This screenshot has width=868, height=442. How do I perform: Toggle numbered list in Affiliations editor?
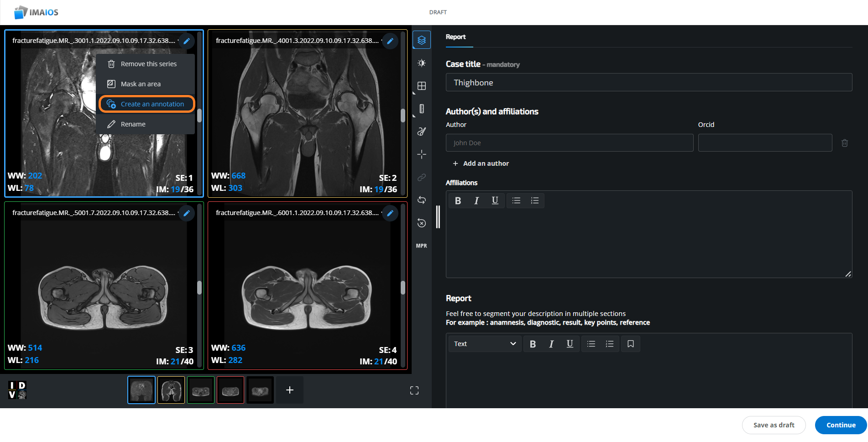pyautogui.click(x=535, y=200)
